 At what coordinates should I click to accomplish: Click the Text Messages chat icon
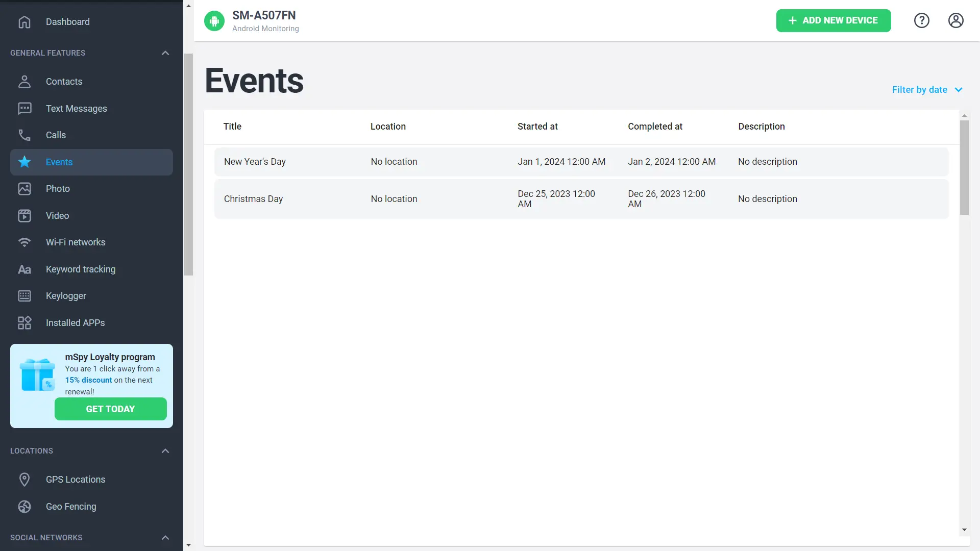tap(24, 108)
